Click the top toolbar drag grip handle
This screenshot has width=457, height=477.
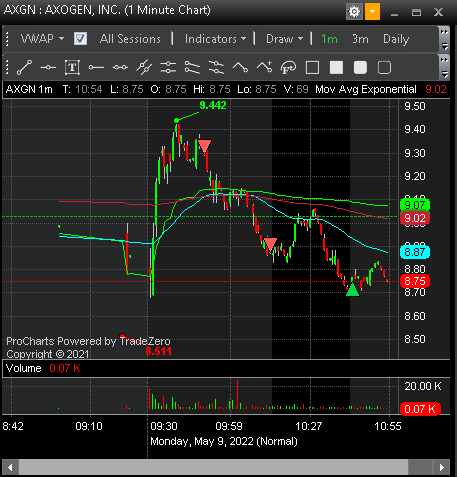coord(7,39)
